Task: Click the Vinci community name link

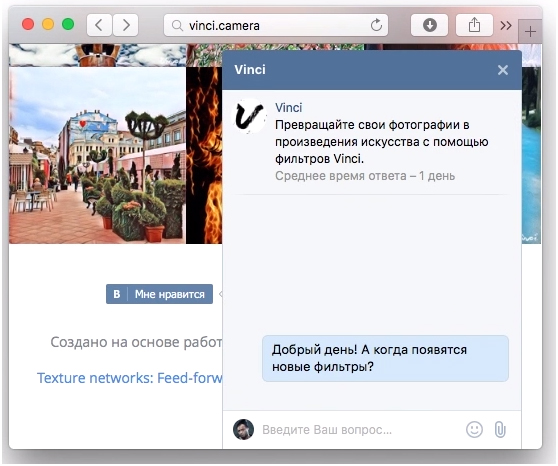Action: [x=289, y=108]
